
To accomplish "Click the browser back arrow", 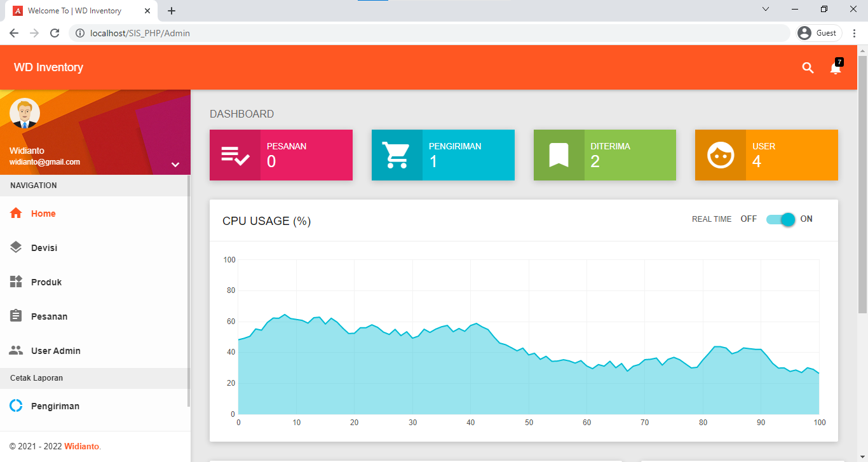I will click(14, 33).
